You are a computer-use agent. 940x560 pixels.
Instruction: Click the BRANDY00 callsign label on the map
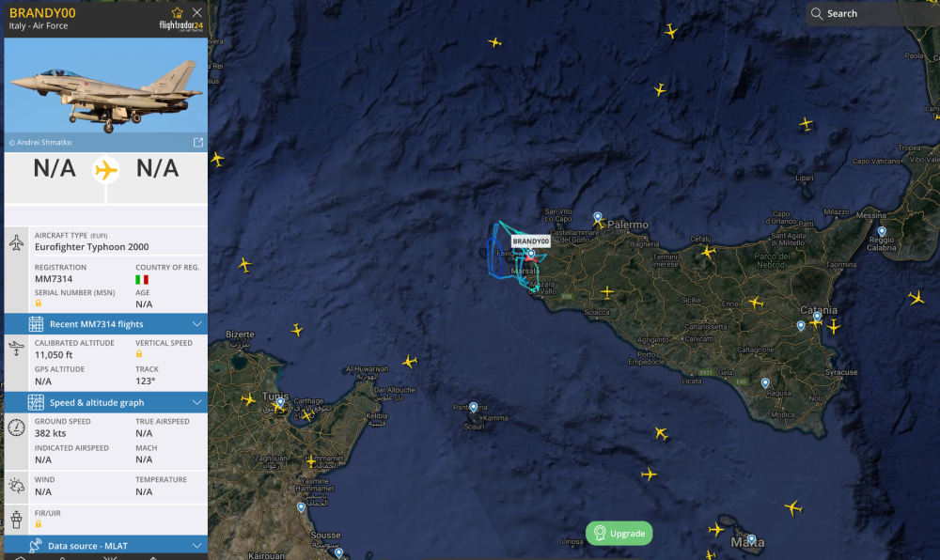[530, 241]
